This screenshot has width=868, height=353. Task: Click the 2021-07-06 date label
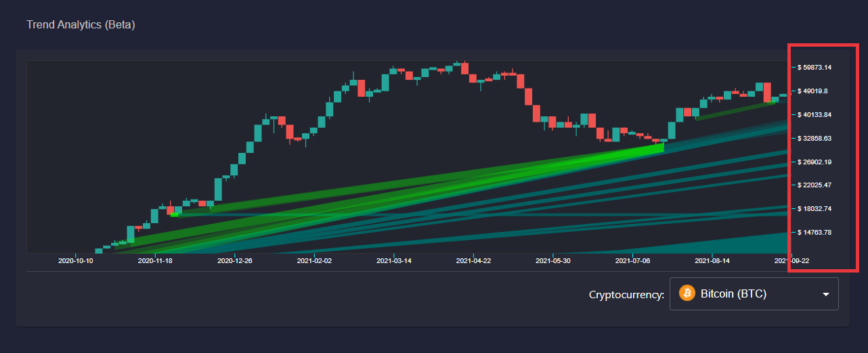point(632,260)
